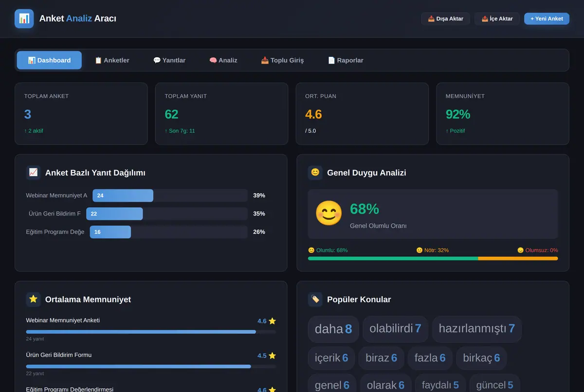Click the 'Olumsuz: 0%' sentiment label
This screenshot has height=392, width=584.
(x=538, y=250)
